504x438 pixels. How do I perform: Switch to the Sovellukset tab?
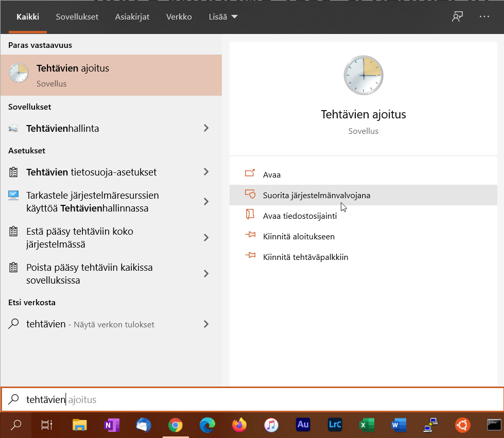tap(77, 17)
